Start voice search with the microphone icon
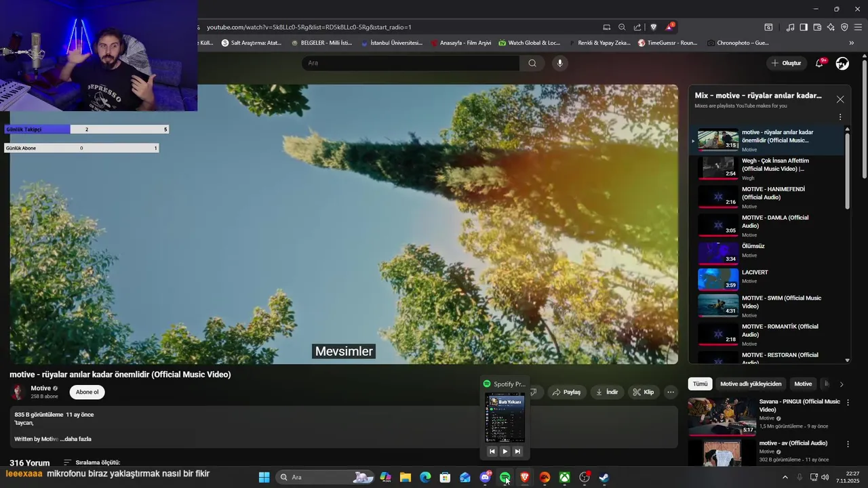 pyautogui.click(x=559, y=63)
